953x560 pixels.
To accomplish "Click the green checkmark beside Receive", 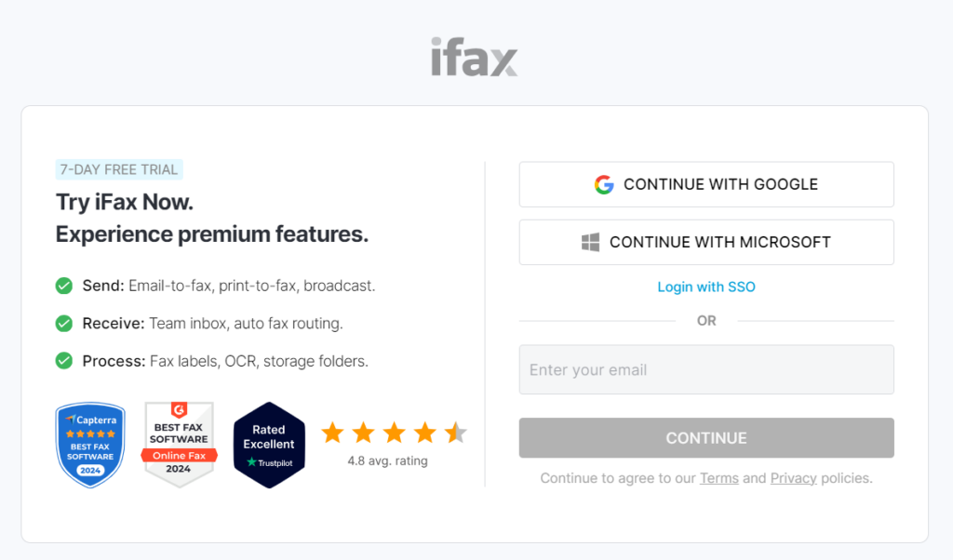I will pyautogui.click(x=63, y=323).
